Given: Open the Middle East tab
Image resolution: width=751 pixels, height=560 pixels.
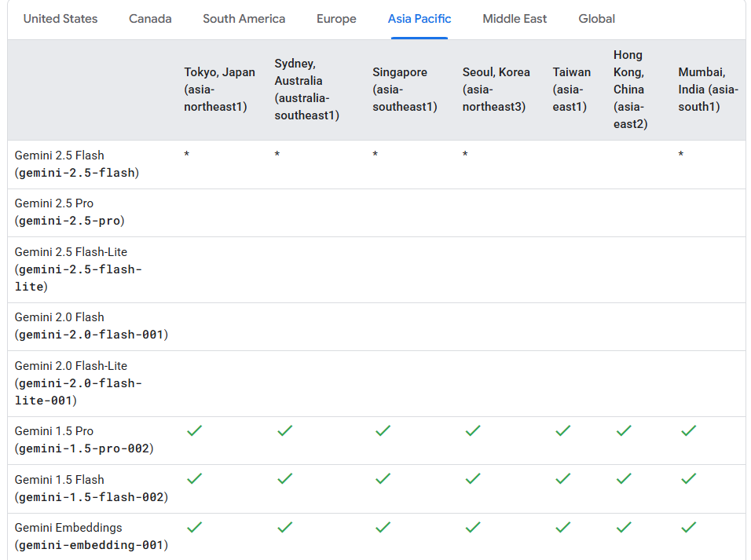Looking at the screenshot, I should point(515,19).
